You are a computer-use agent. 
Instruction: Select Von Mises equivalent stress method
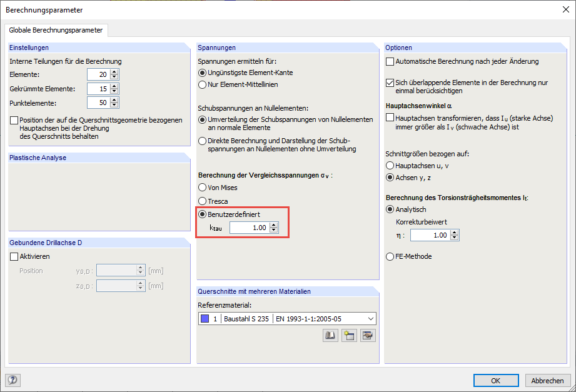point(202,188)
